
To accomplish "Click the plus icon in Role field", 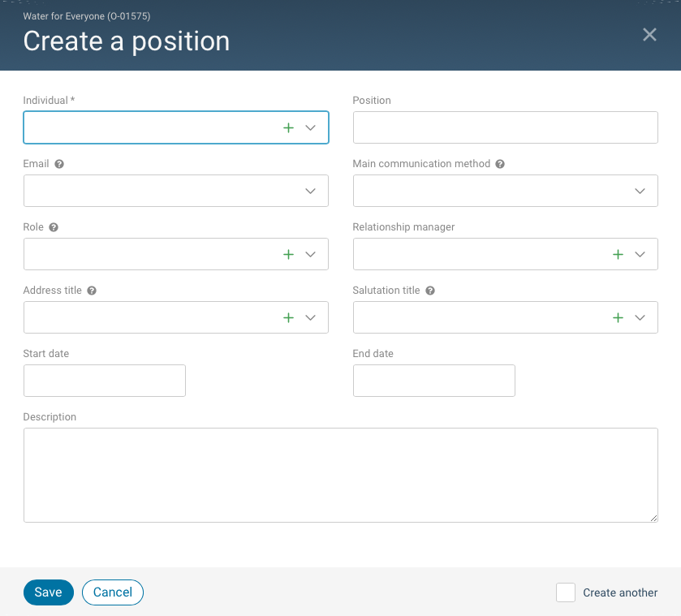I will (288, 255).
